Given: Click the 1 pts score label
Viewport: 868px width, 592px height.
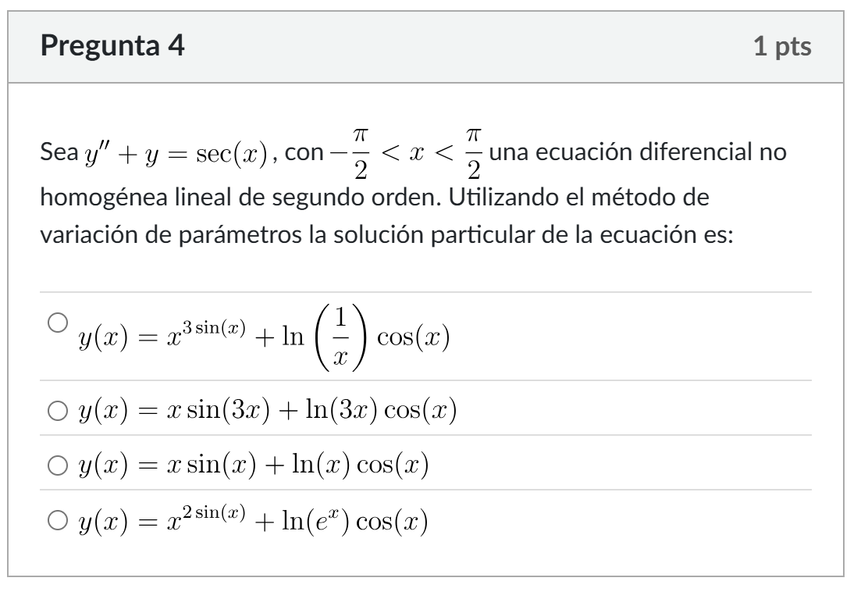Looking at the screenshot, I should coord(782,48).
